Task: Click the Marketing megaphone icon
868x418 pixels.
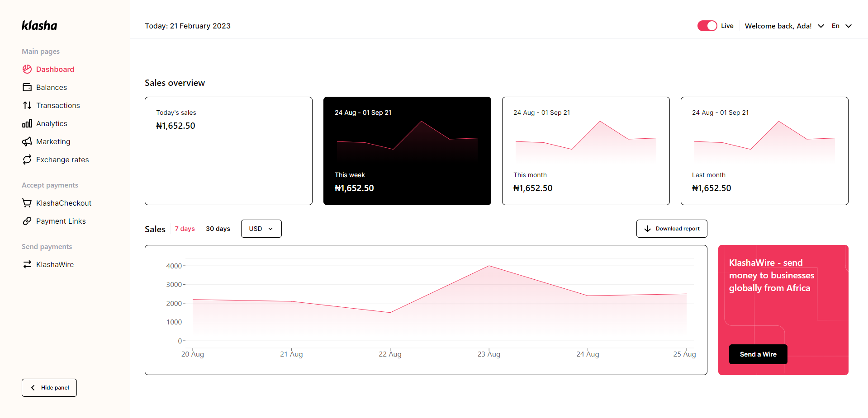Action: [27, 141]
